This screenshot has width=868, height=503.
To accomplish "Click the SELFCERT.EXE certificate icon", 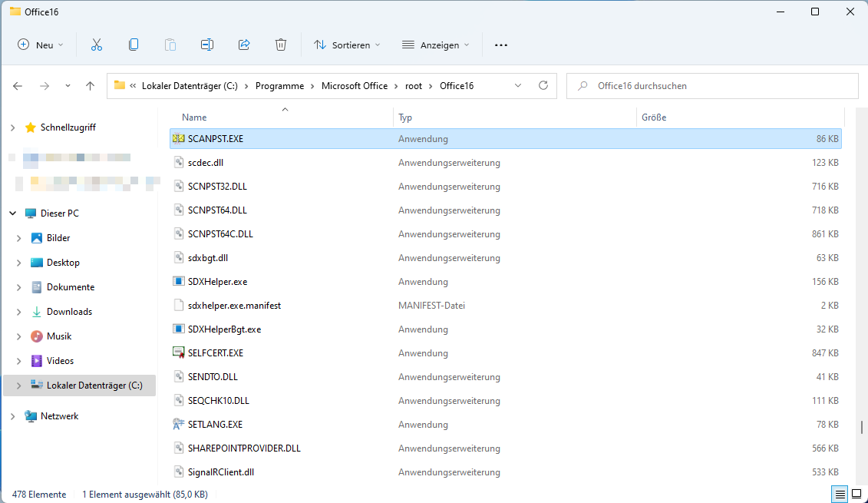I will [x=178, y=353].
